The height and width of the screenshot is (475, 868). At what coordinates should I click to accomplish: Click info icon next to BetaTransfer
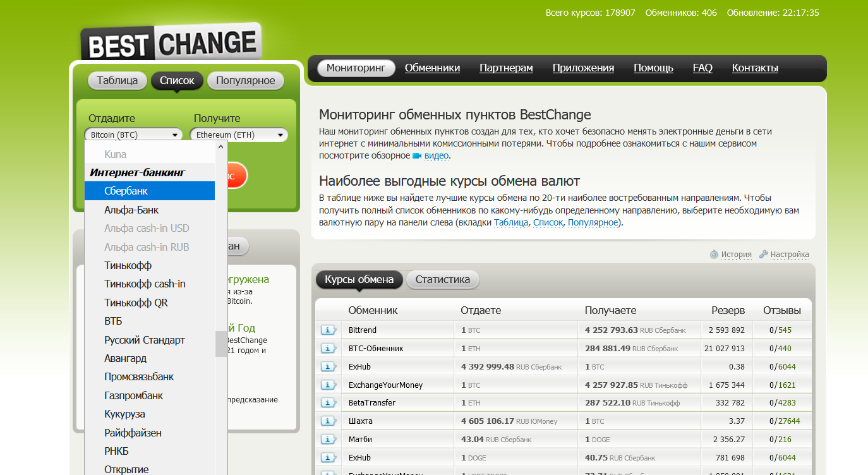click(x=329, y=403)
